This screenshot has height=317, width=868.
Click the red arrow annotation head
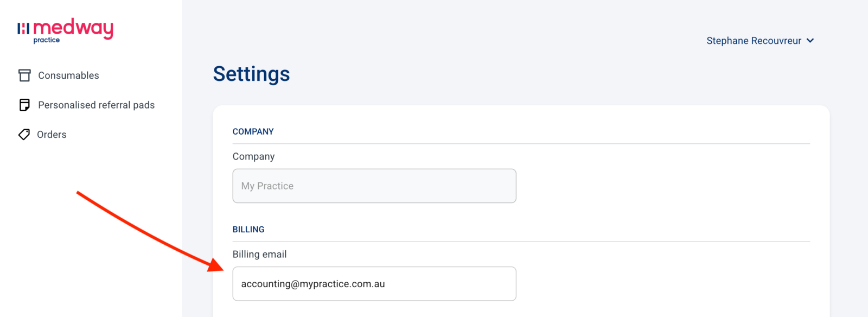tap(215, 264)
